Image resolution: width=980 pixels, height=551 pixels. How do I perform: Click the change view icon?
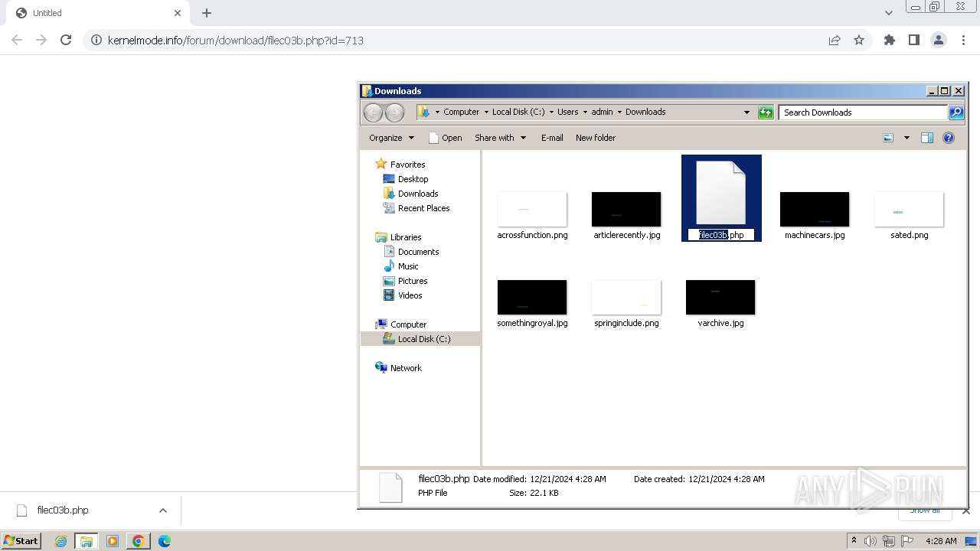pos(888,138)
